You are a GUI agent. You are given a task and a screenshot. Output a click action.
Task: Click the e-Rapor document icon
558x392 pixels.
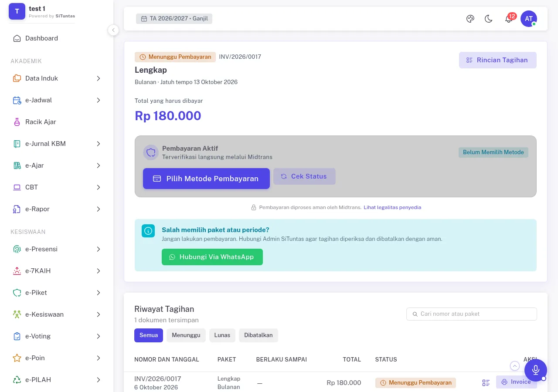(17, 209)
